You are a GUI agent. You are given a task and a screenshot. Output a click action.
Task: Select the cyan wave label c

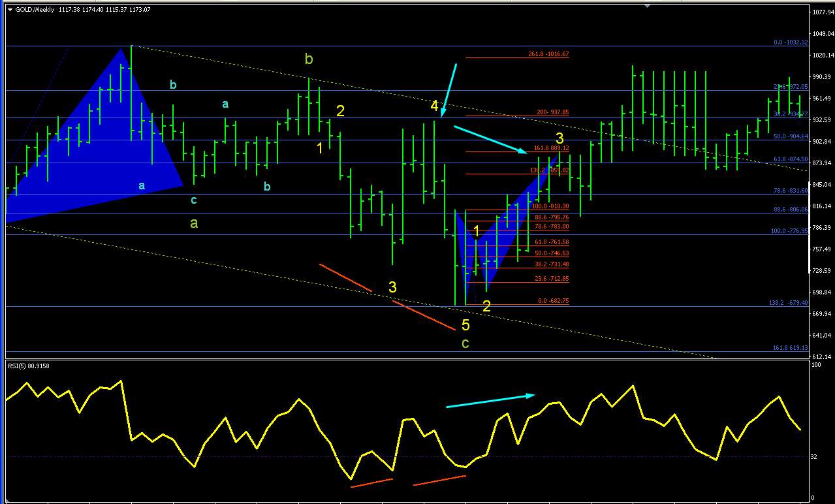tap(194, 200)
